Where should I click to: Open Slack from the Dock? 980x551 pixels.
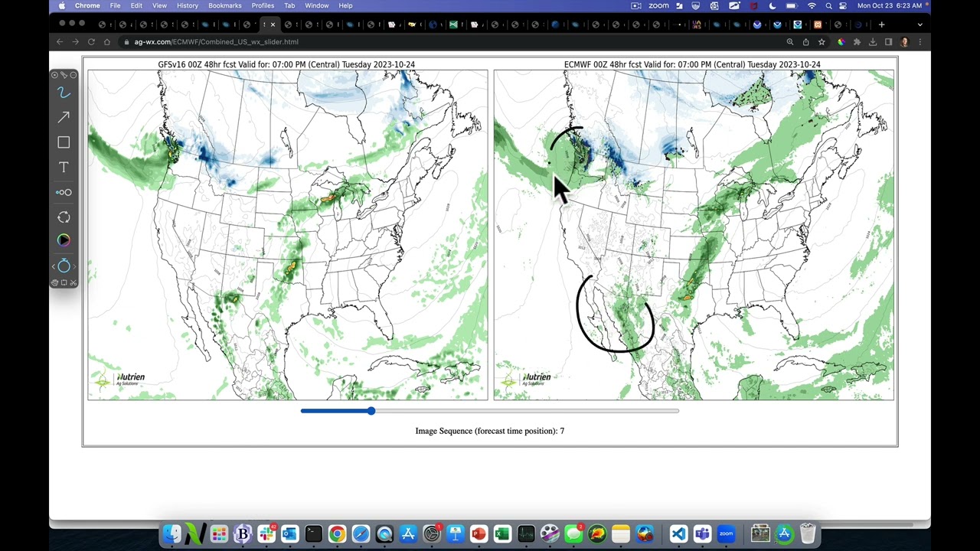266,533
